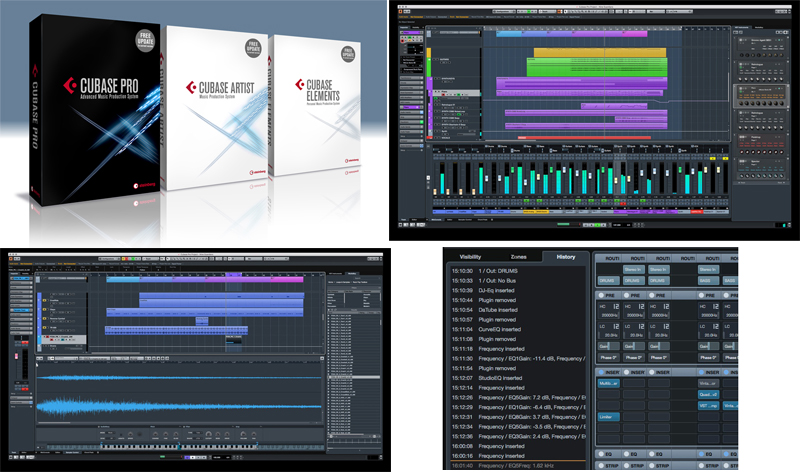Open the 'VST ...mp' insert slot

point(708,406)
